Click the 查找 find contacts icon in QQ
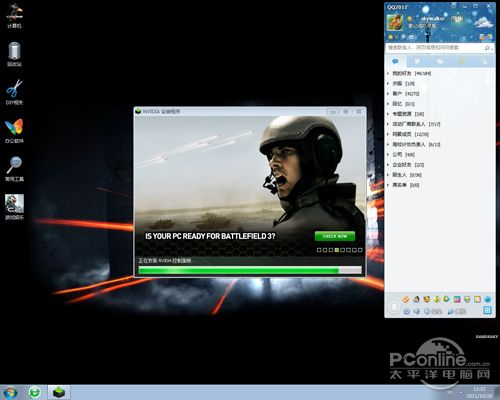 pos(456,311)
